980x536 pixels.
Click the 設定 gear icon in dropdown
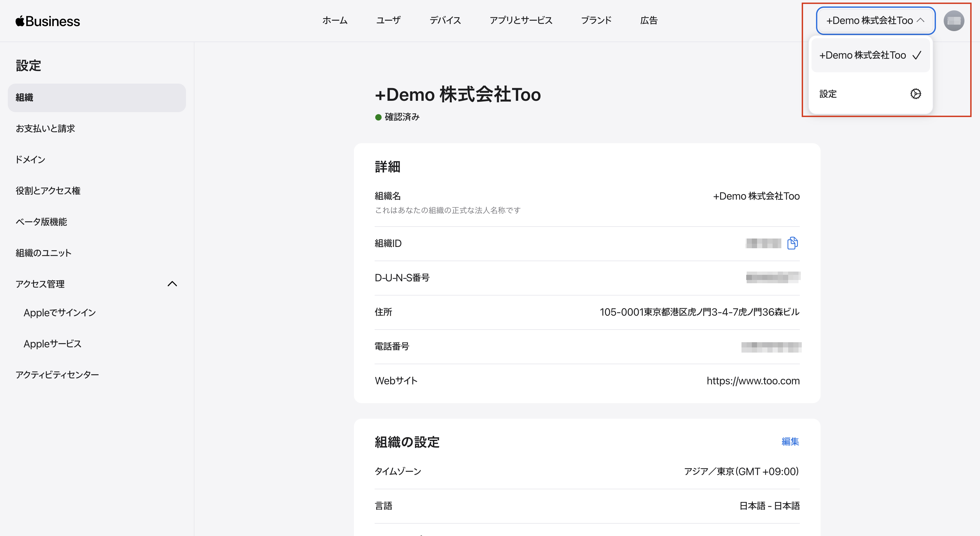(916, 94)
